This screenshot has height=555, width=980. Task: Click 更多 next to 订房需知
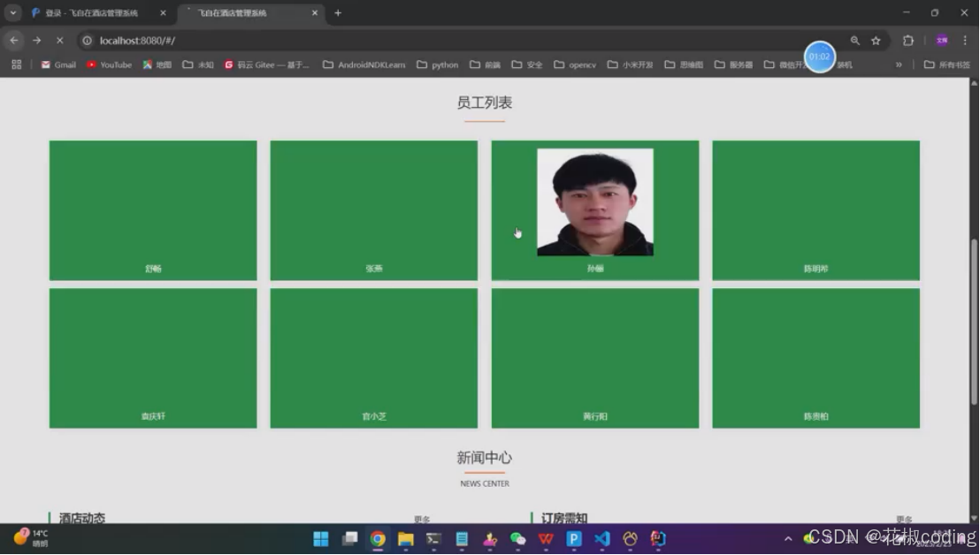pyautogui.click(x=904, y=519)
